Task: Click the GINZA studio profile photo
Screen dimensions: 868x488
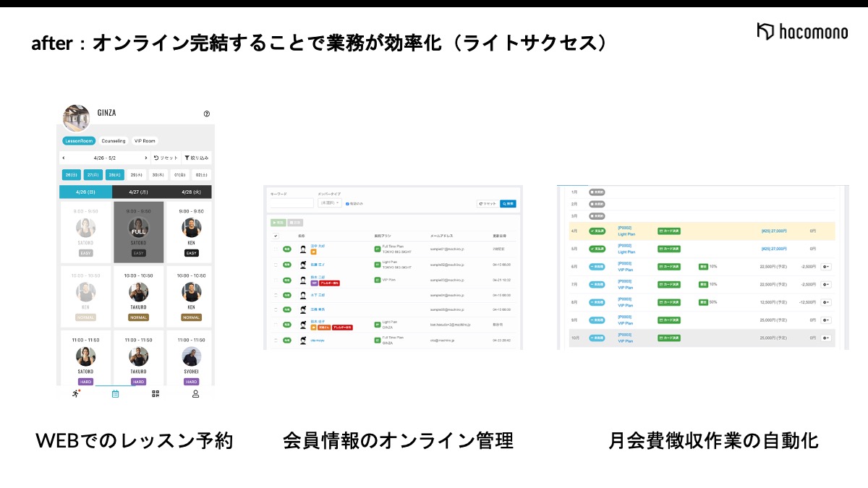Action: point(77,118)
